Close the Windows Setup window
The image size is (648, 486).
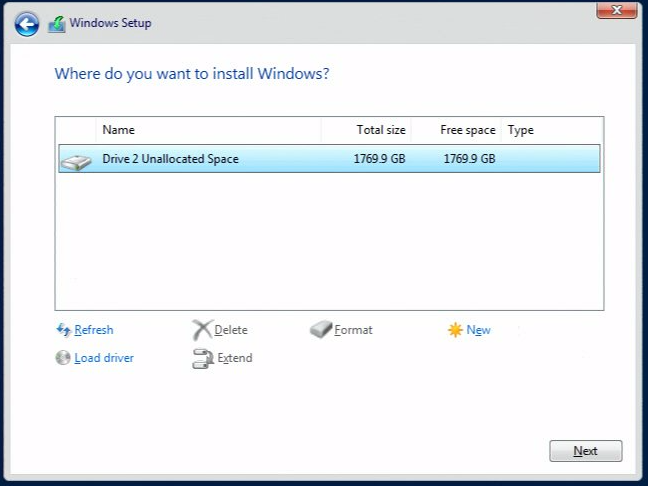coord(617,10)
